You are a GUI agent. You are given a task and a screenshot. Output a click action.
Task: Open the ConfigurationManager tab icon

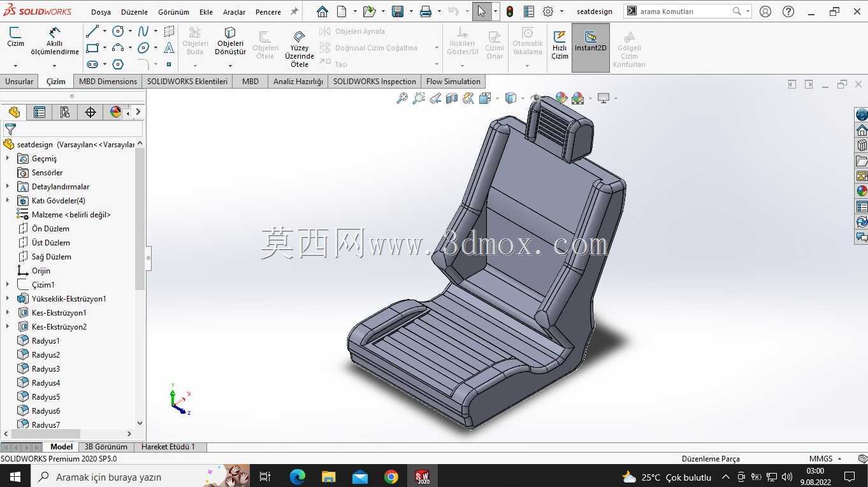pos(65,112)
